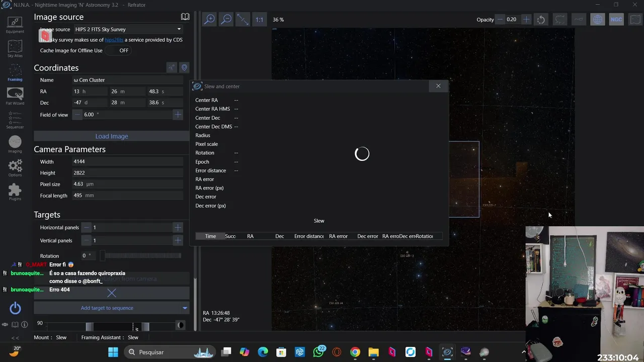Switch to the Framing section
The width and height of the screenshot is (644, 362).
click(15, 72)
